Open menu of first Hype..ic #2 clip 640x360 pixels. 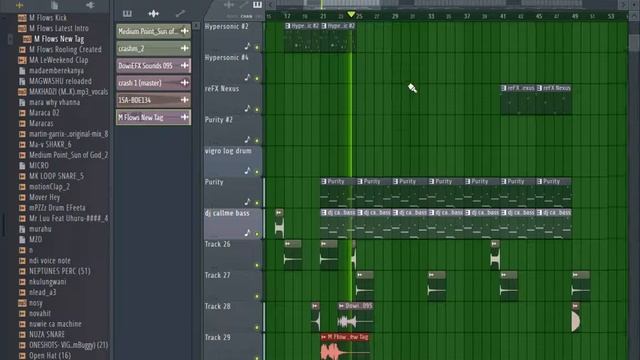288,26
